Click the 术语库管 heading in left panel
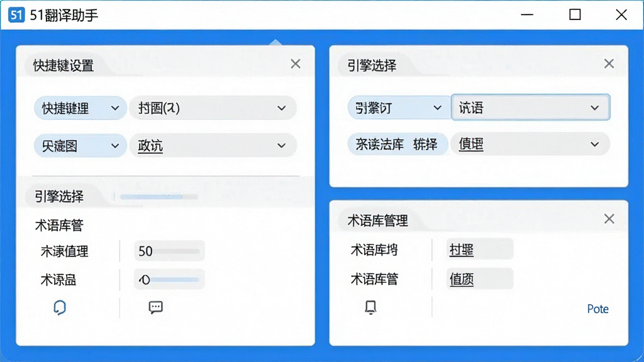Screen dimensions: 644x362 click(59, 226)
